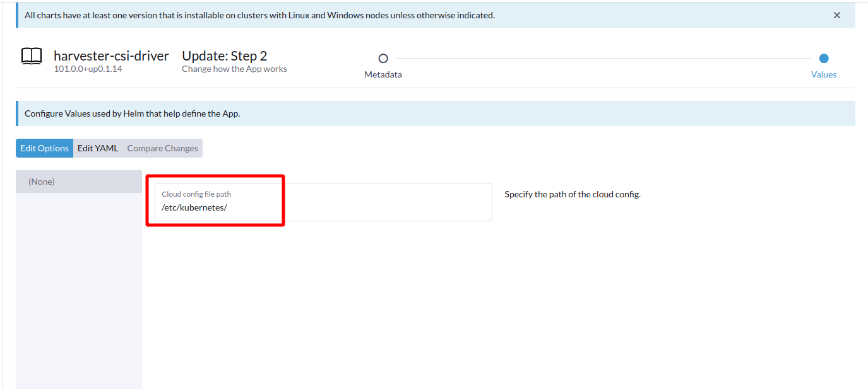Open the Compare Changes tab
This screenshot has height=389, width=868.
tap(162, 148)
